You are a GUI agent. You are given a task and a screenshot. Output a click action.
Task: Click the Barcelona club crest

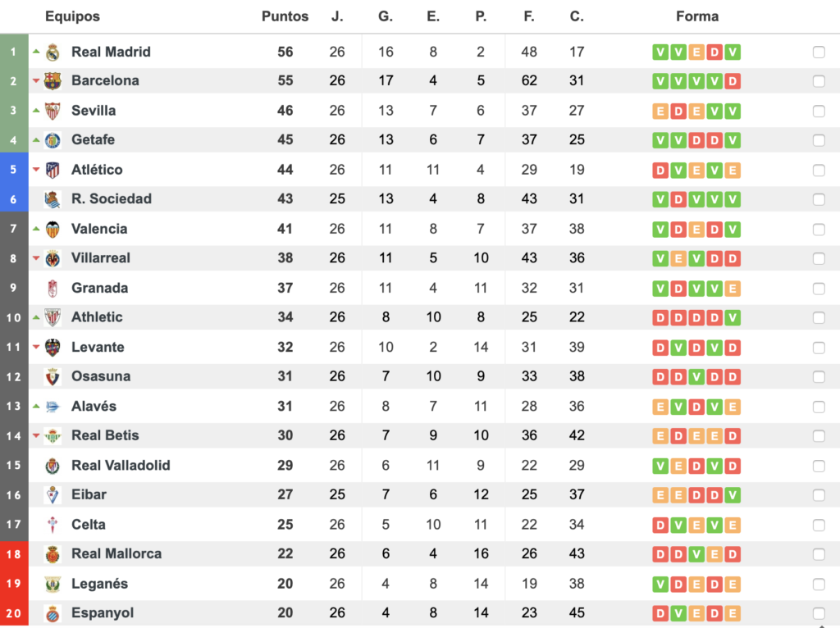click(52, 81)
